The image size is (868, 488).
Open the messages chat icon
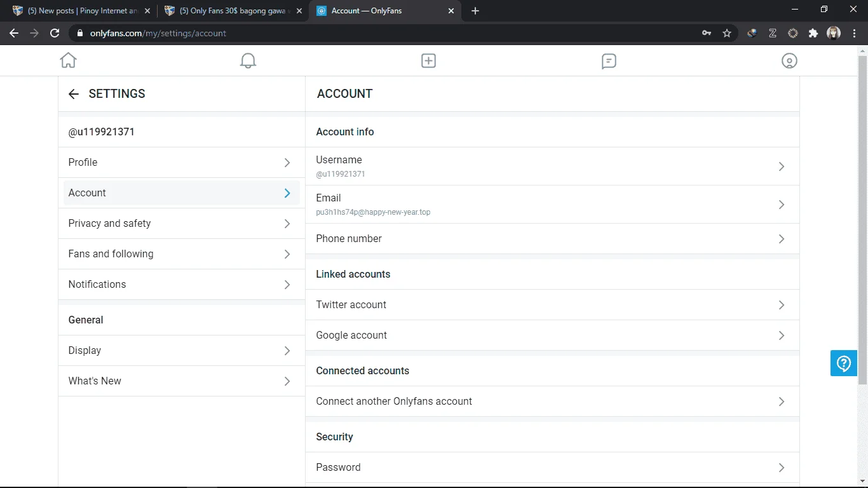(609, 61)
